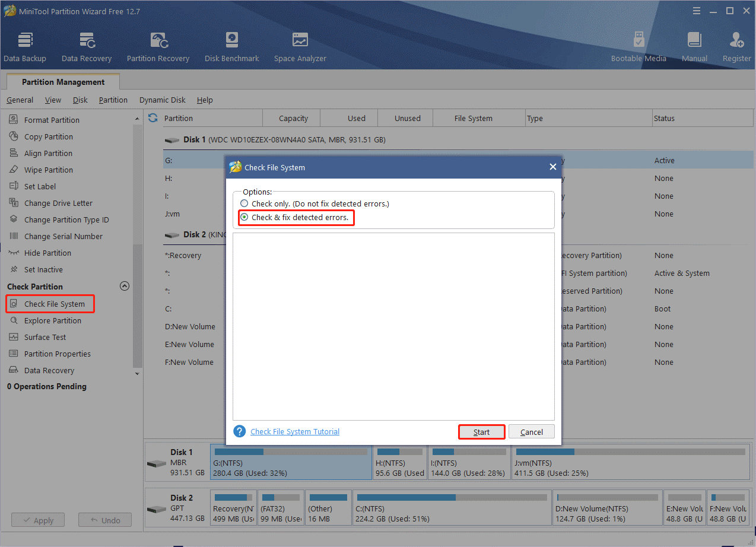Screen dimensions: 756x547
Task: Select C:(NTFS) block in disk map
Action: click(452, 507)
